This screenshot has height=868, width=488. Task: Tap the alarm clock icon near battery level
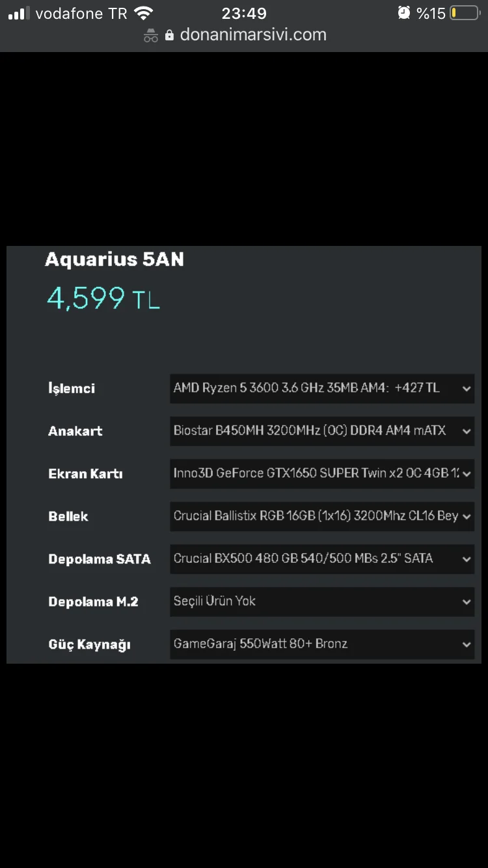click(x=403, y=12)
